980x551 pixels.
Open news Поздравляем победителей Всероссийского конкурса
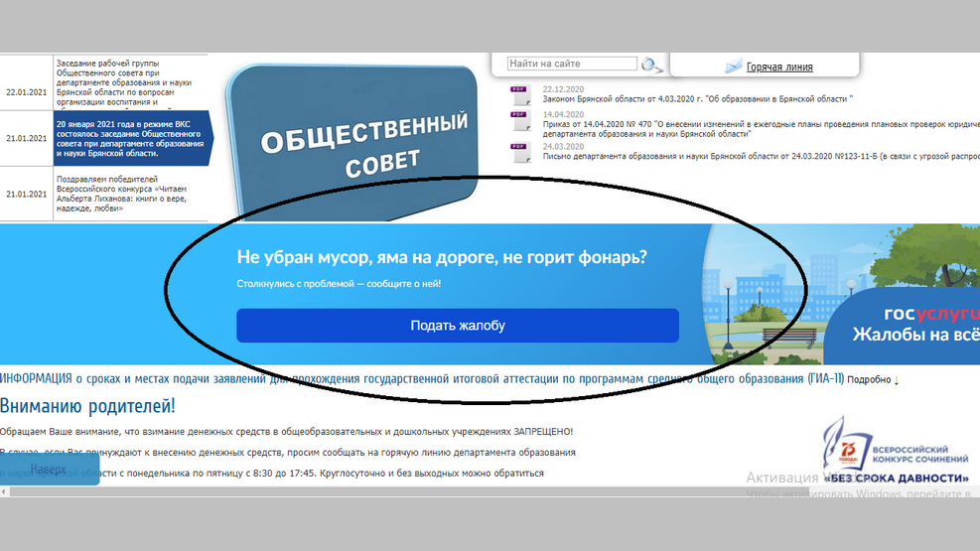[x=121, y=194]
